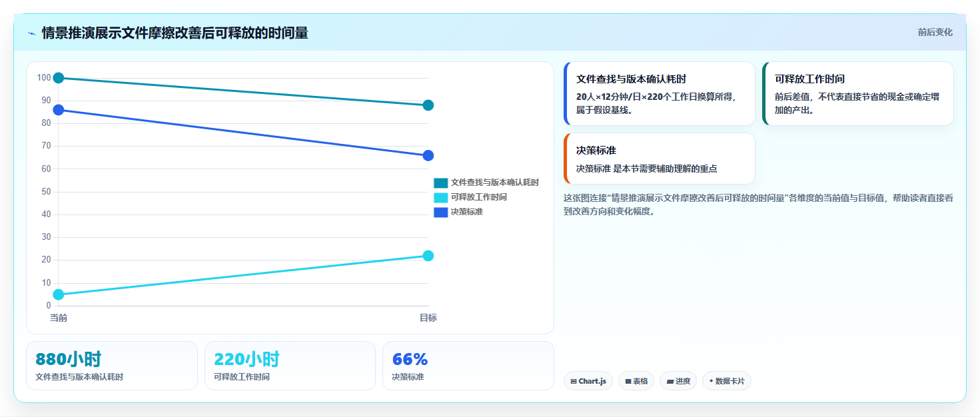Click the cyan 可释放工作时间 point at 22 for 目标

(x=428, y=256)
